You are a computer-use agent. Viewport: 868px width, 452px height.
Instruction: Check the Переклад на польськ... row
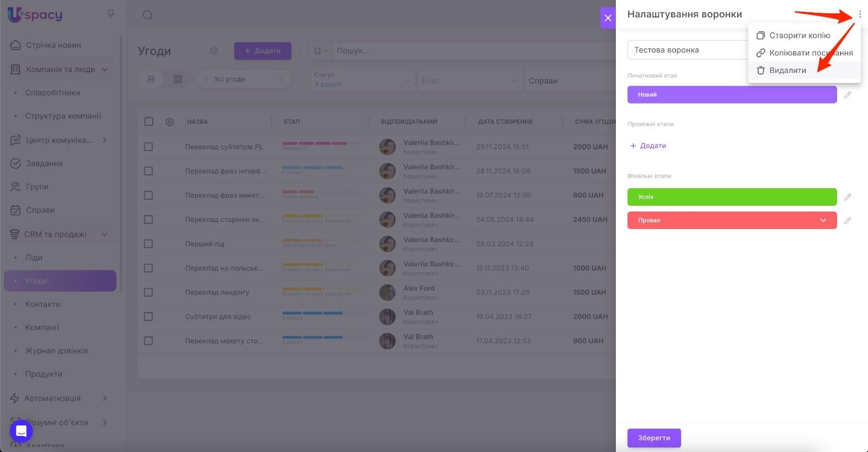point(149,268)
